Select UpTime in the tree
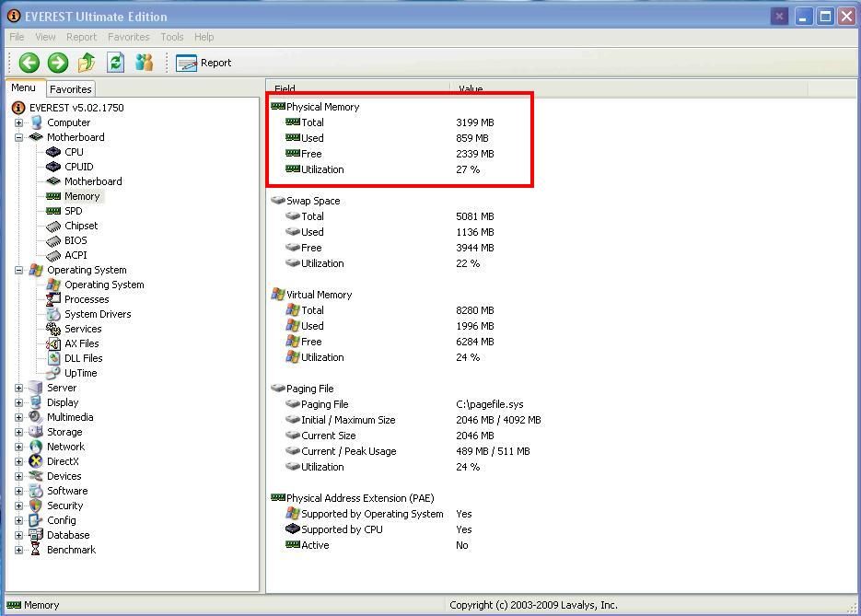Viewport: 861px width, 616px height. (x=80, y=373)
